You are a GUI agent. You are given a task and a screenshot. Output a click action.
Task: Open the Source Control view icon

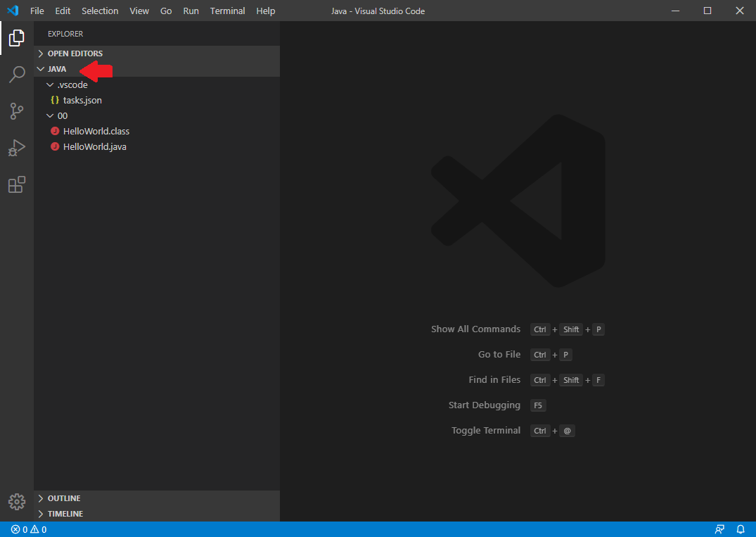(x=17, y=111)
